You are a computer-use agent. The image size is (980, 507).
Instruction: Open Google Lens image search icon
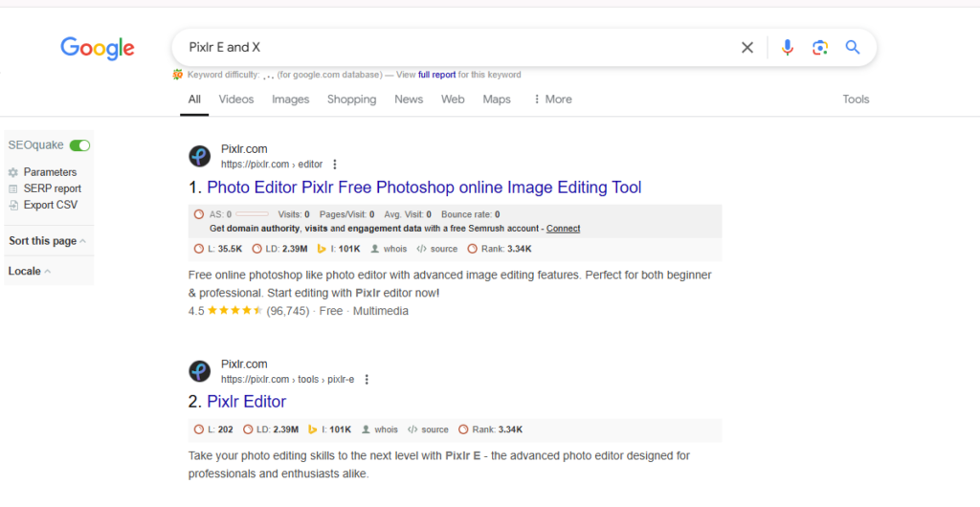[x=820, y=48]
